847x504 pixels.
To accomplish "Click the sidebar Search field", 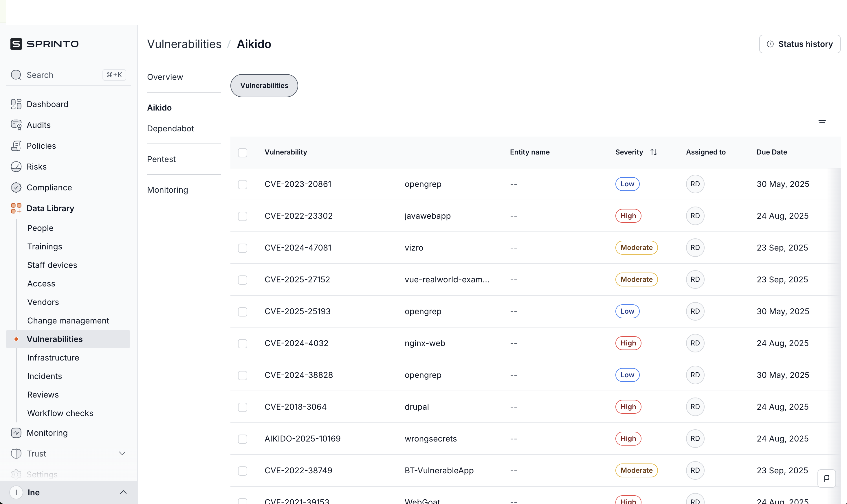I will pyautogui.click(x=68, y=75).
